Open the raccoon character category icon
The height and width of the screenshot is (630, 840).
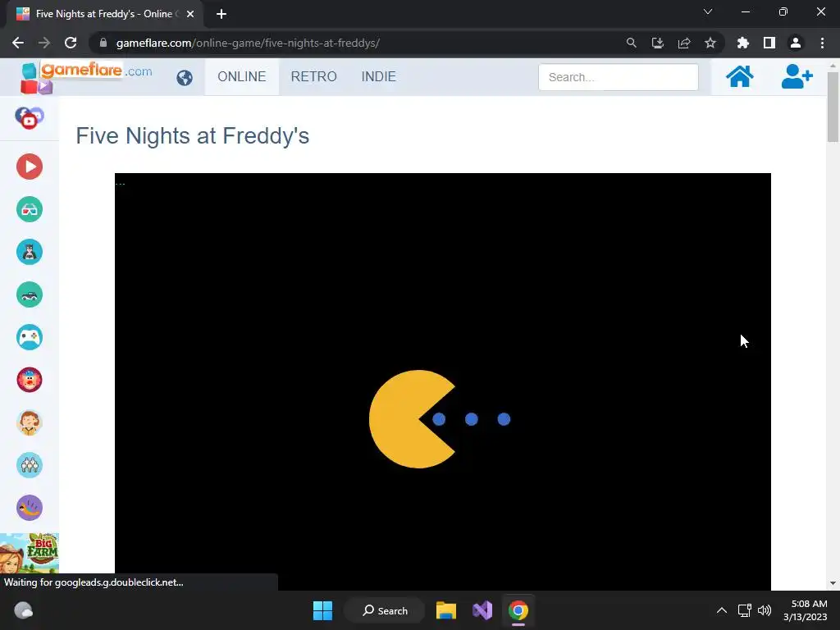pos(30,252)
